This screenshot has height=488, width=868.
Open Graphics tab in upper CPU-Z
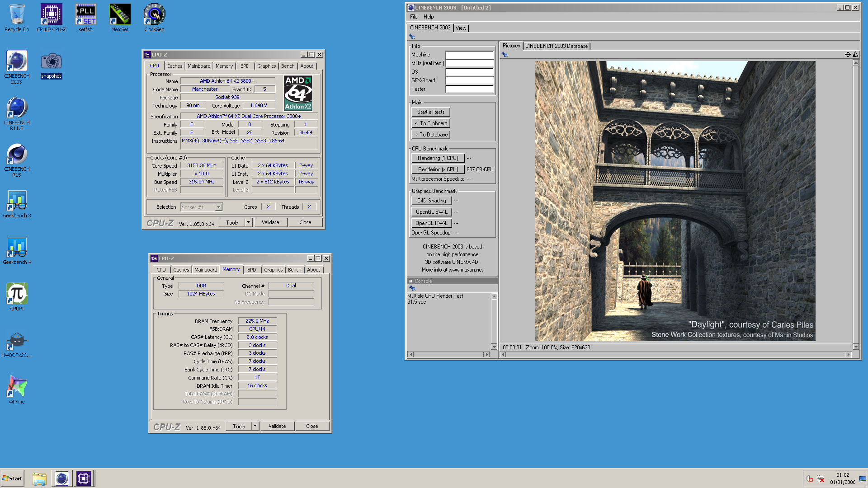(x=266, y=66)
